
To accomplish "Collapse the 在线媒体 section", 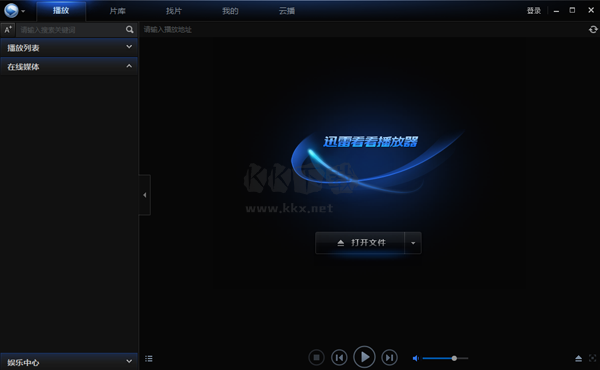I will point(69,67).
